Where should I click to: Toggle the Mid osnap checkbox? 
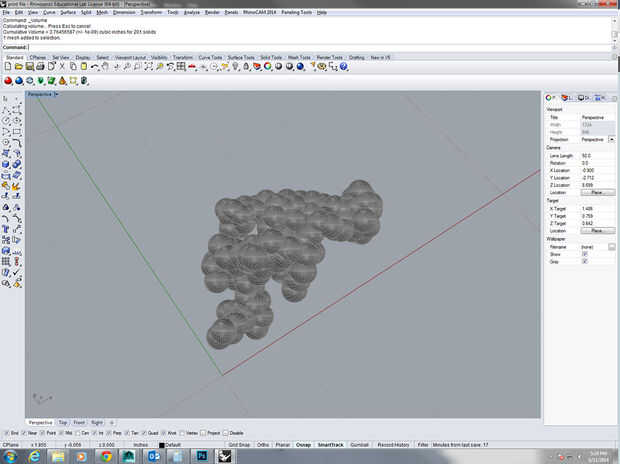[61, 433]
